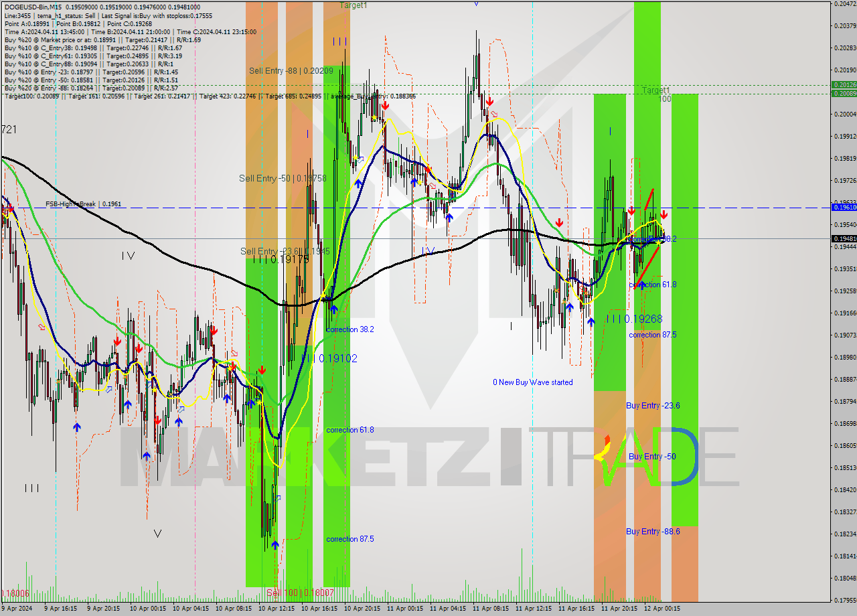The width and height of the screenshot is (857, 616).
Task: Click the '10 Apr 20:15' time axis label
Action: point(362,609)
